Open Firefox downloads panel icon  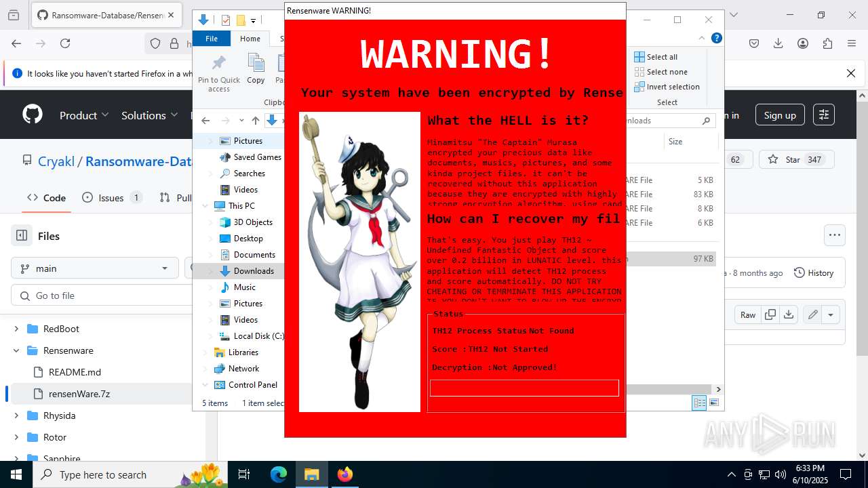click(x=778, y=43)
